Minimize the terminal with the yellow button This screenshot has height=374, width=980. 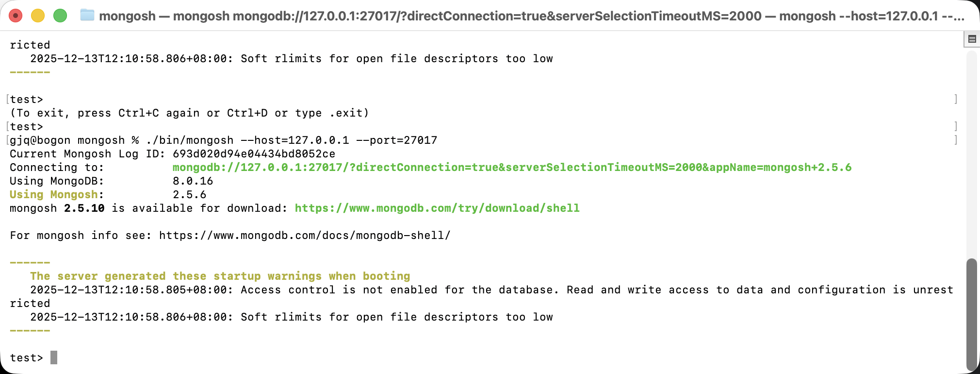point(38,16)
